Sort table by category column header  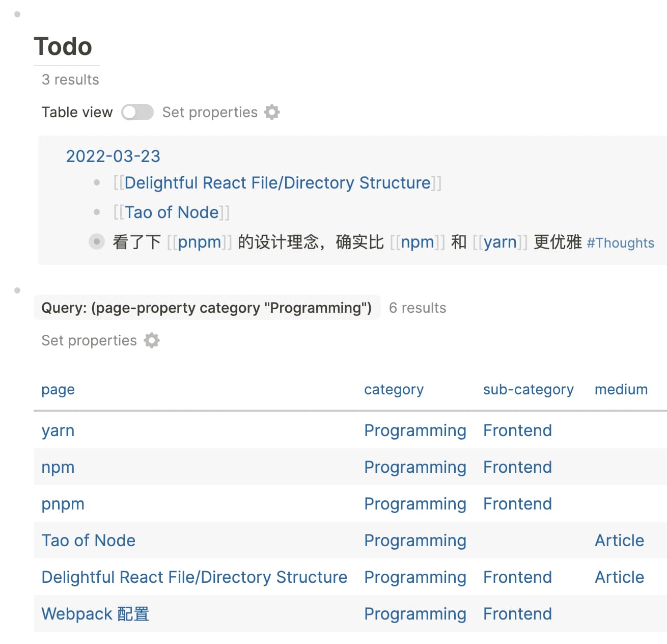(x=394, y=390)
